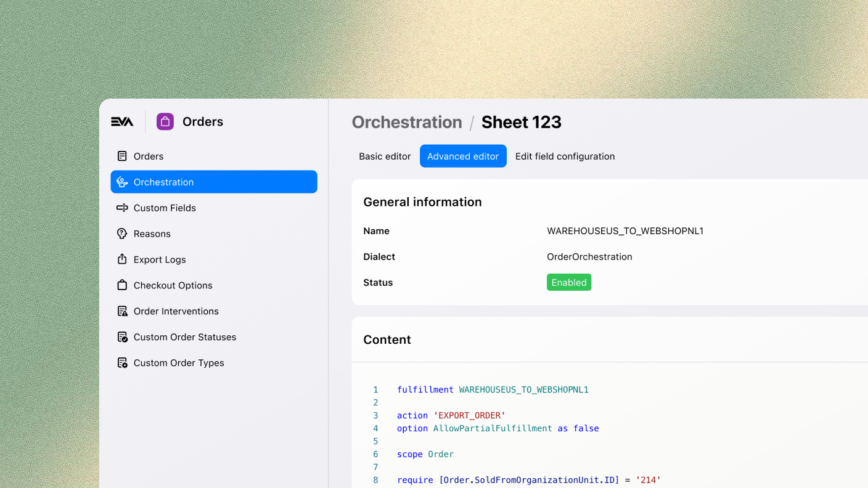This screenshot has width=868, height=488.
Task: Click the Orchestration icon in sidebar
Action: (122, 182)
